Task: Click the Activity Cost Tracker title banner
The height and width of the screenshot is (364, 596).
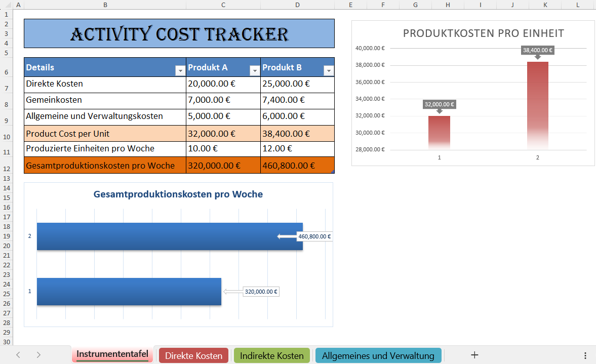Action: (179, 33)
